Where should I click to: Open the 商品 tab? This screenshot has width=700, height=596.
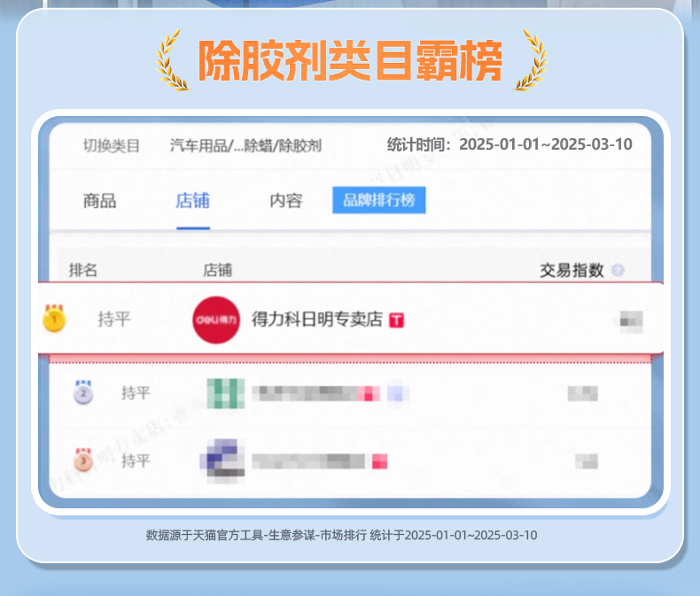(99, 201)
